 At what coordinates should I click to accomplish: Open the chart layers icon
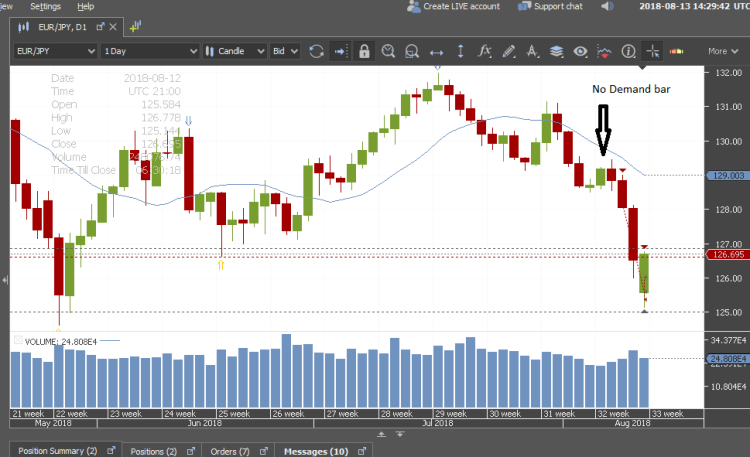[x=556, y=51]
